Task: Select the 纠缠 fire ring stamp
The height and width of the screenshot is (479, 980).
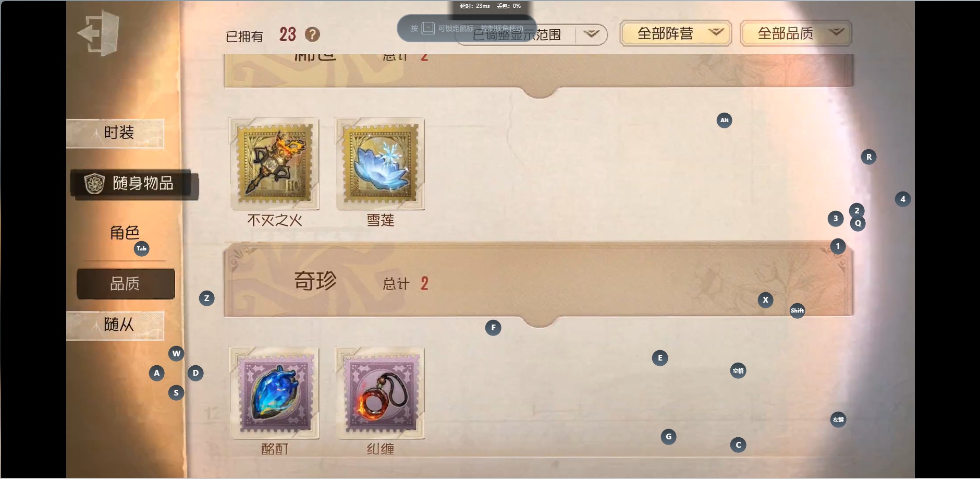Action: [380, 393]
